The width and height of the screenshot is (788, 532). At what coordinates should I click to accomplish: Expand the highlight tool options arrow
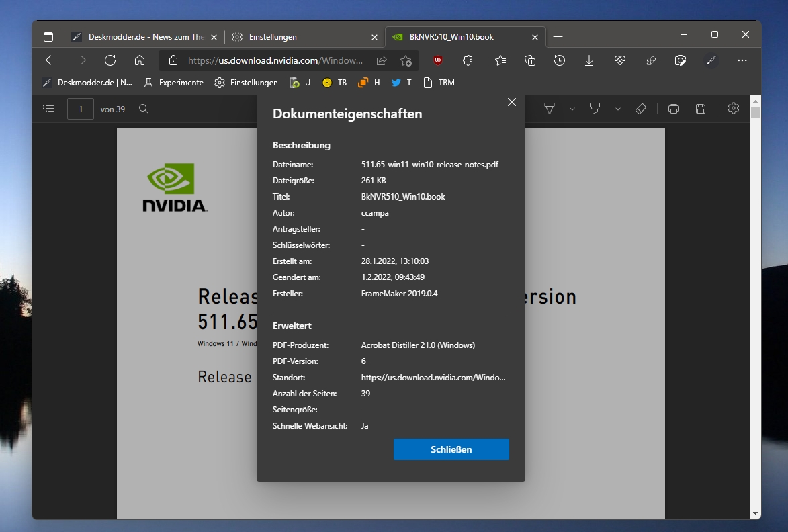(617, 109)
